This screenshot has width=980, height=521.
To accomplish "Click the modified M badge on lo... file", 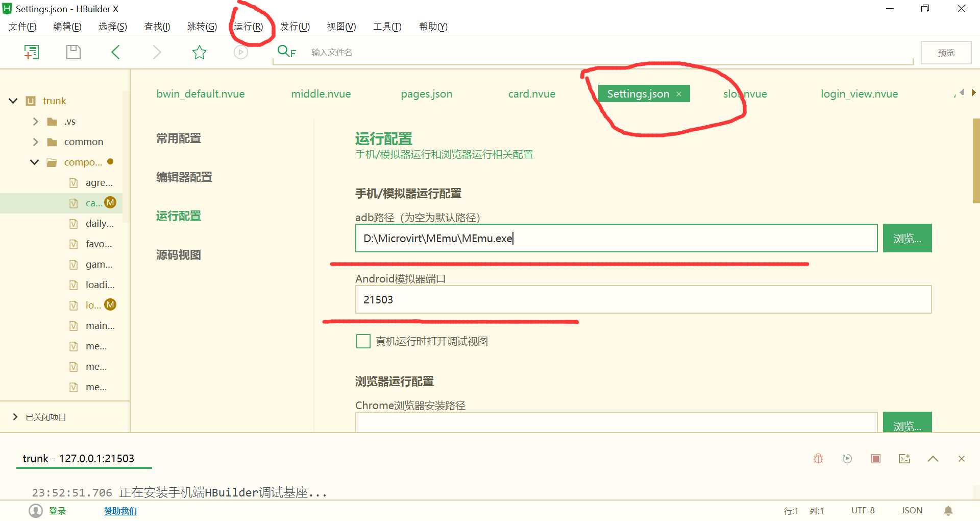I will coord(110,304).
